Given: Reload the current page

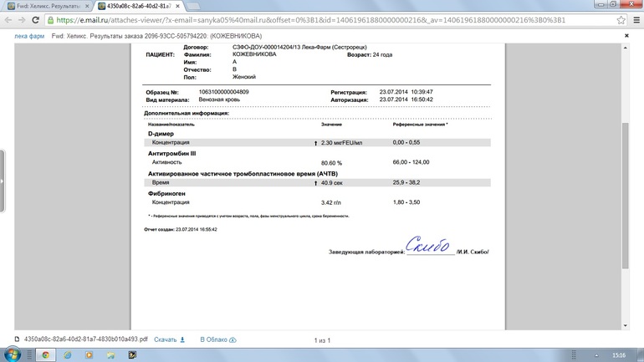Looking at the screenshot, I should coord(36,20).
